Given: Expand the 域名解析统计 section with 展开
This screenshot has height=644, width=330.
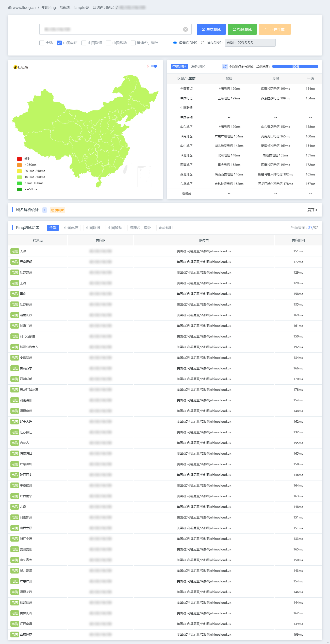Looking at the screenshot, I should coord(312,210).
